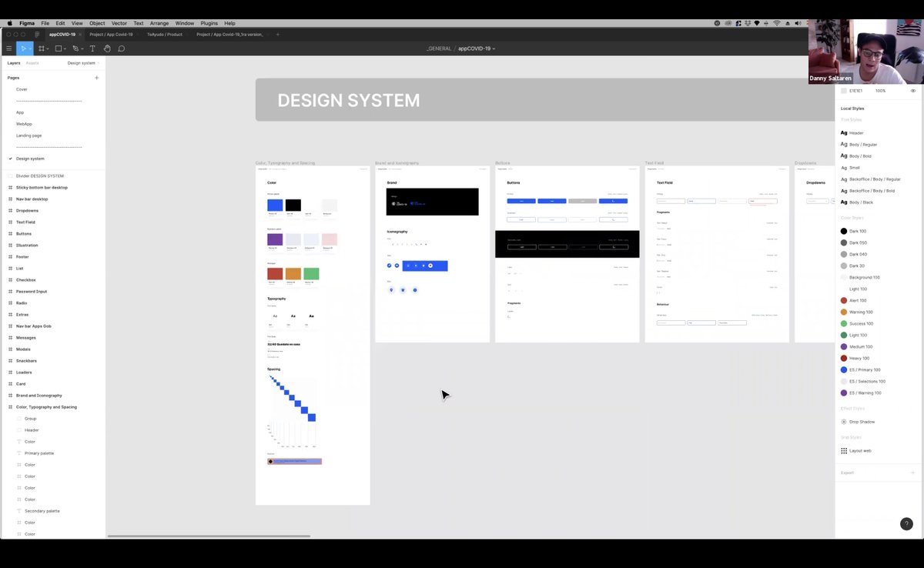Open the Vector menu
Image resolution: width=924 pixels, height=568 pixels.
tap(119, 23)
